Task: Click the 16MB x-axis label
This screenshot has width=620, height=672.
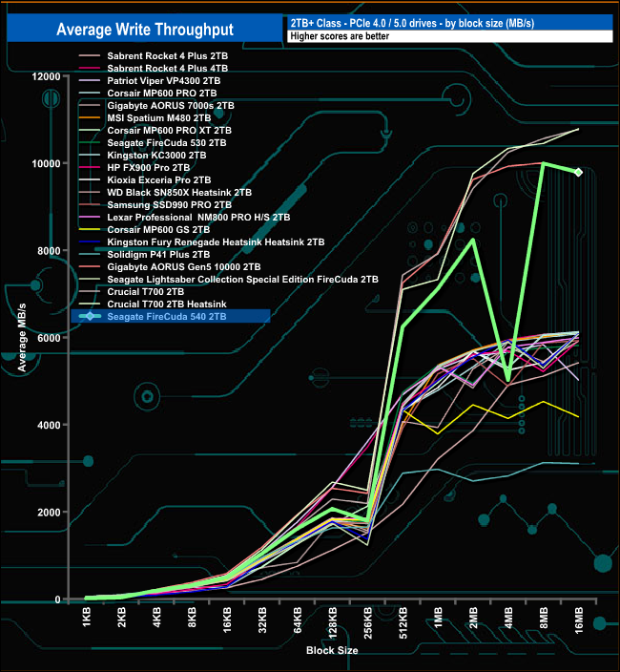Action: tap(578, 620)
